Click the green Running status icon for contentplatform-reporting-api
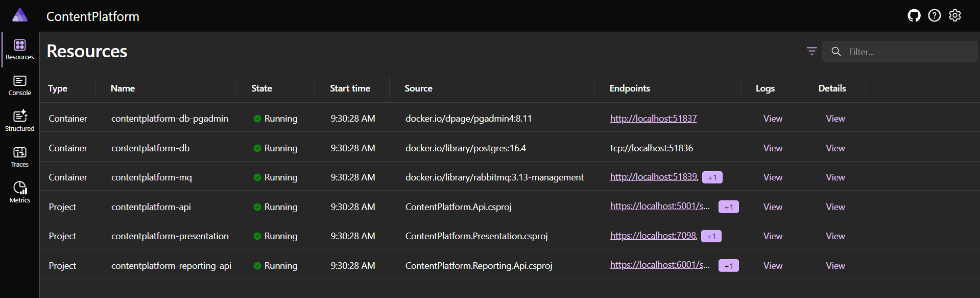 point(257,266)
